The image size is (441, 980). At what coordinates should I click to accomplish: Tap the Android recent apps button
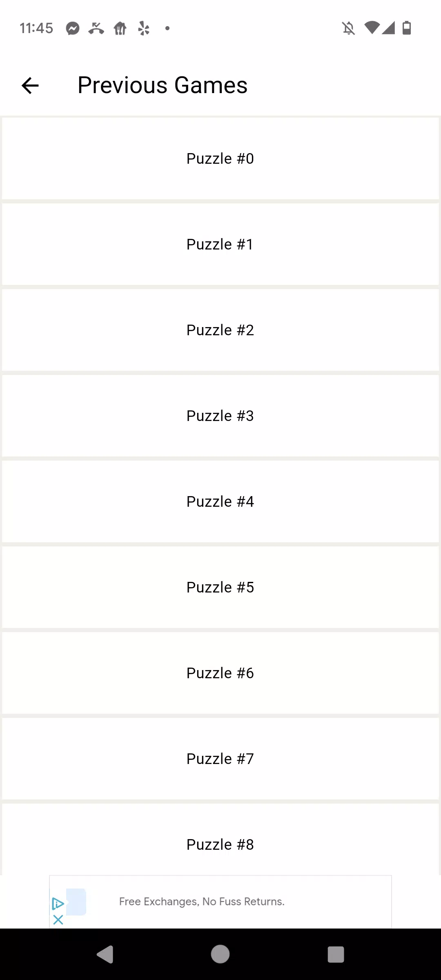(336, 954)
